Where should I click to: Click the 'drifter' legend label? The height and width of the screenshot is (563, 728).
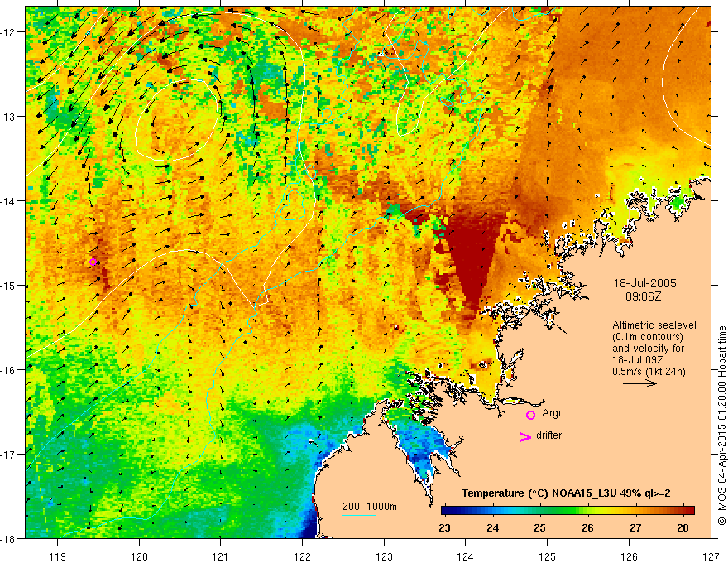point(548,435)
